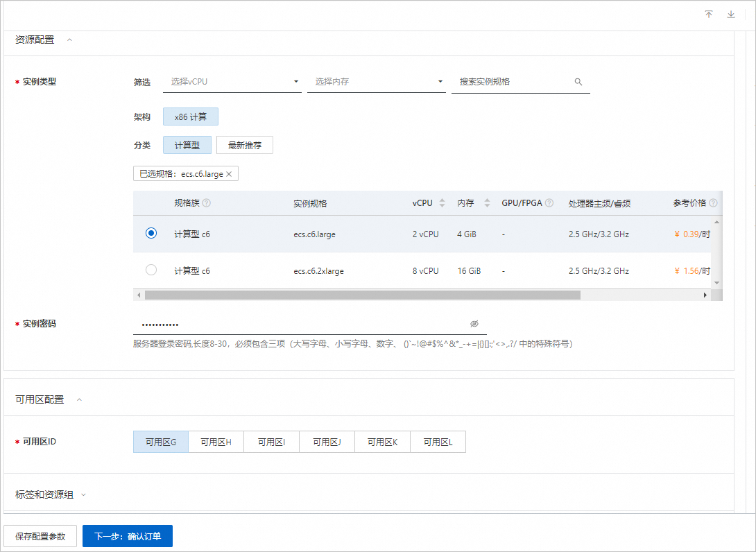Choose 可用区L zone
The image size is (756, 552).
(x=438, y=442)
